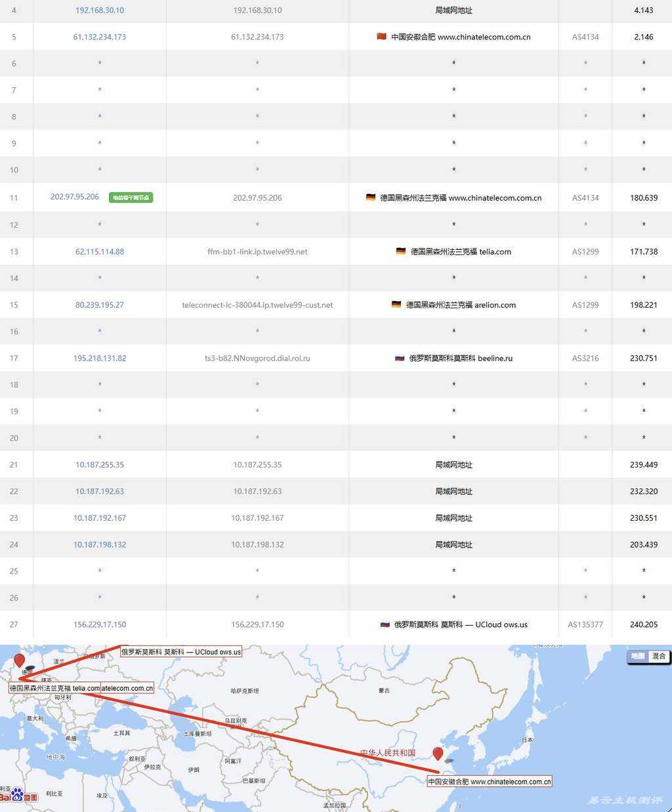
Task: Open IP link 10.187.192.167 in row 23
Action: coord(100,518)
